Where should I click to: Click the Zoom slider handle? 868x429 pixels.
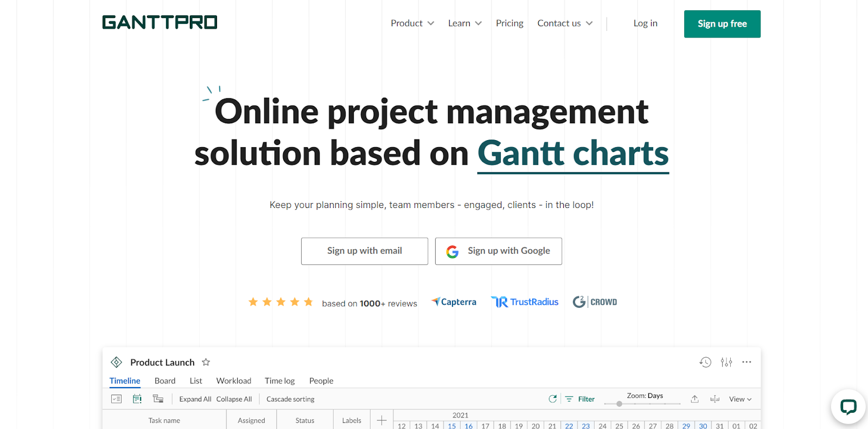click(x=620, y=403)
